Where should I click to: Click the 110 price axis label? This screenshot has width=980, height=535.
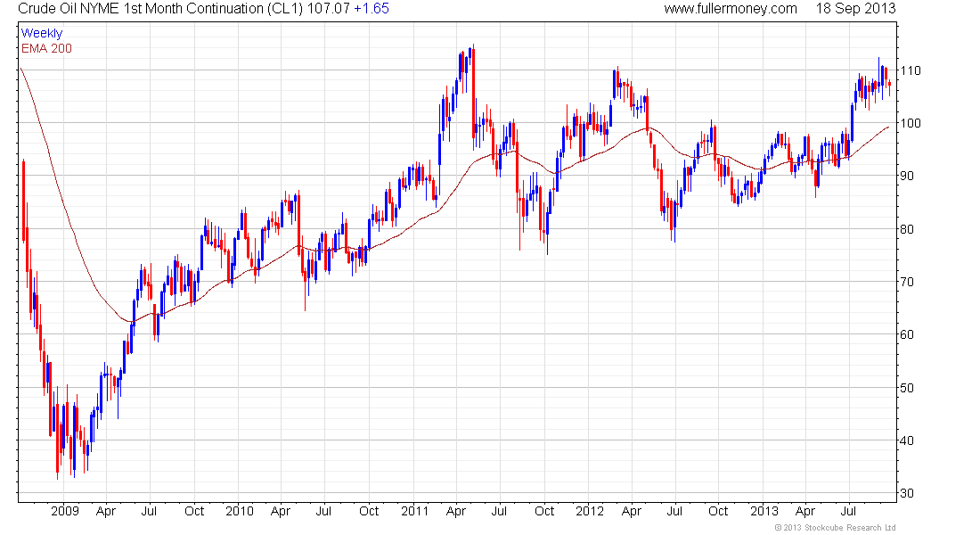coord(911,70)
